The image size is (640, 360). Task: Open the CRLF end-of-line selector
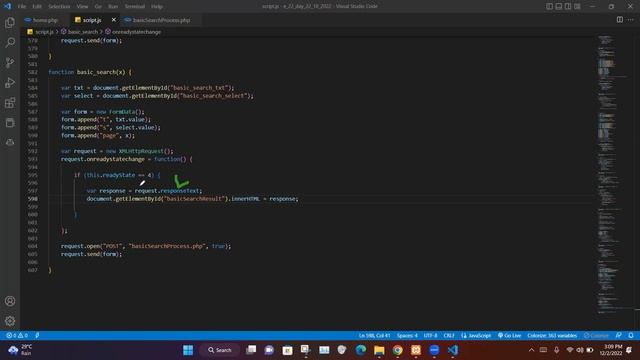click(x=449, y=336)
